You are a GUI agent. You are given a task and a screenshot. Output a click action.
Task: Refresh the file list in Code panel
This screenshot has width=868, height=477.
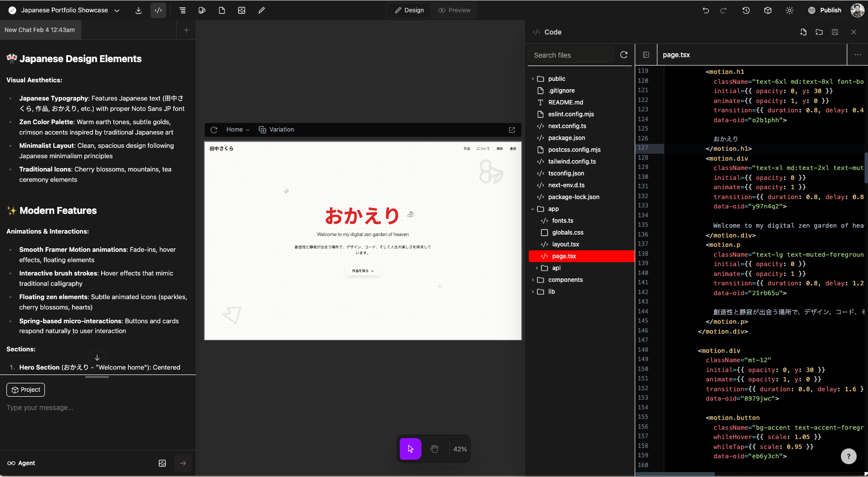click(x=624, y=55)
